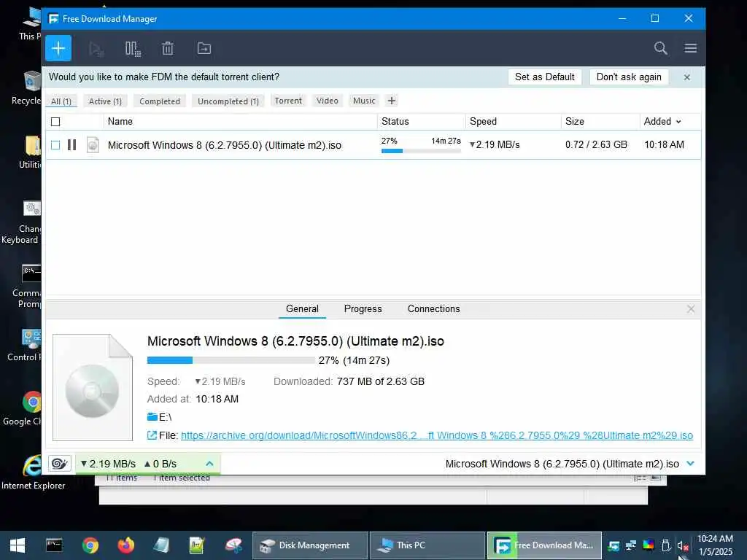This screenshot has height=560, width=747.
Task: Toggle sort order on Added column
Action: pos(670,122)
